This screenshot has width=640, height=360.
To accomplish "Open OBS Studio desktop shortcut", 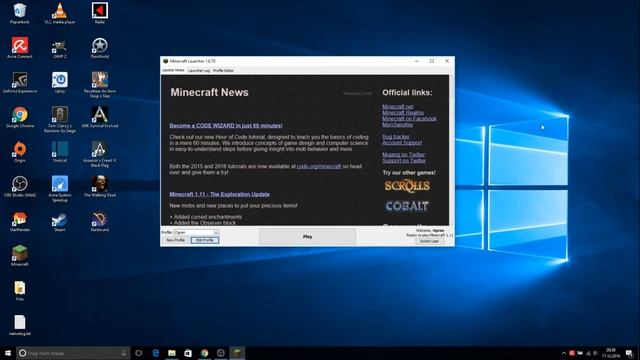I will [20, 187].
